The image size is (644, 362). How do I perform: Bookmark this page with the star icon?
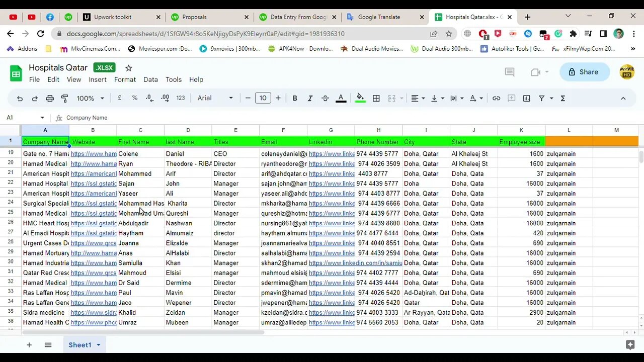point(449,34)
